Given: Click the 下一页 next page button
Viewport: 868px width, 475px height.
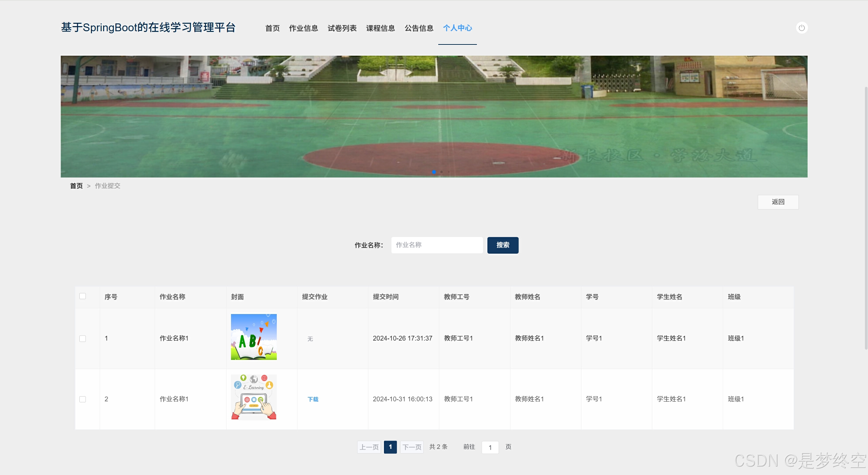Looking at the screenshot, I should tap(412, 447).
